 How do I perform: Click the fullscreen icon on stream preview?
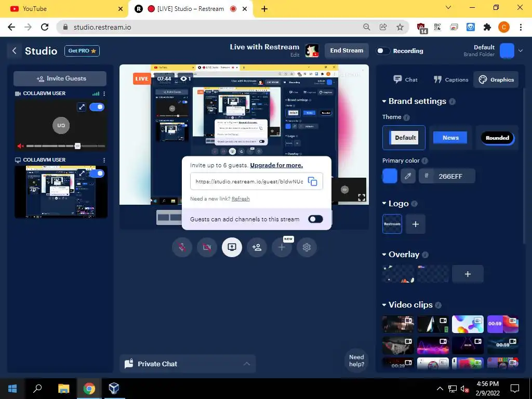click(x=362, y=197)
